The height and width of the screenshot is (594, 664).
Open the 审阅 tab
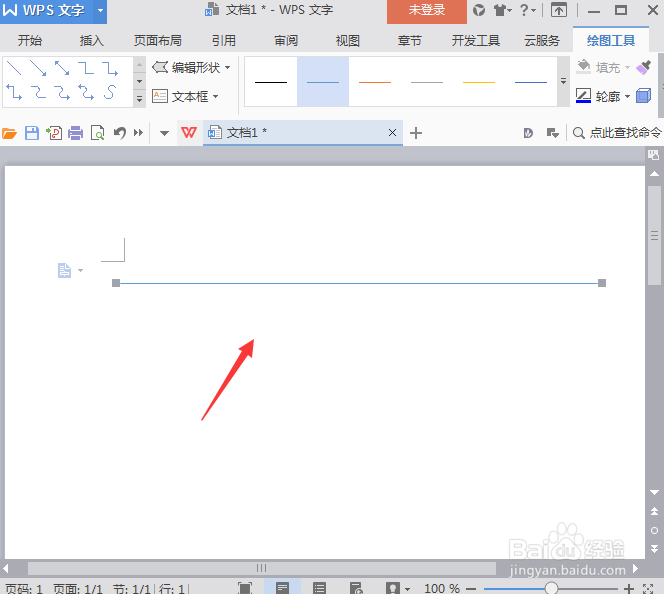286,41
